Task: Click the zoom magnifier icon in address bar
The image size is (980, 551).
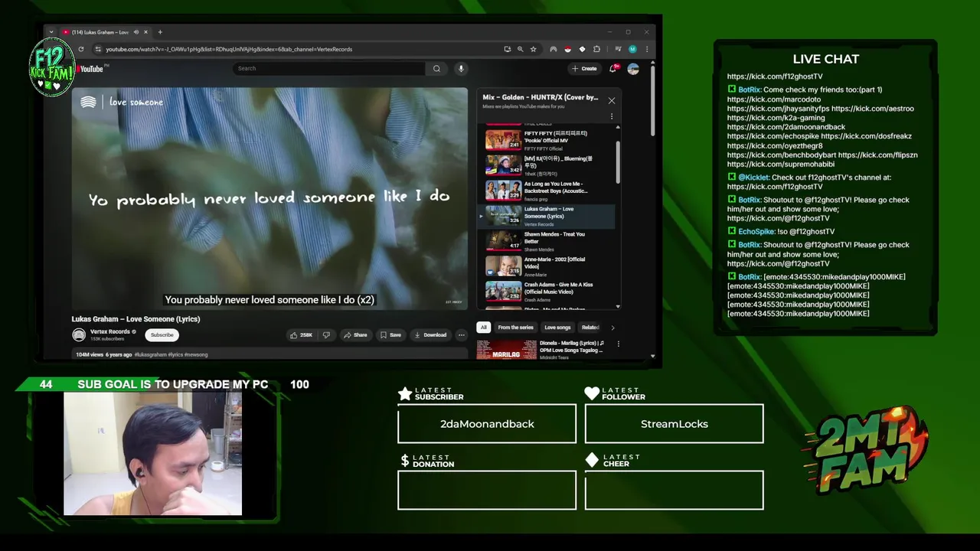Action: tap(520, 49)
